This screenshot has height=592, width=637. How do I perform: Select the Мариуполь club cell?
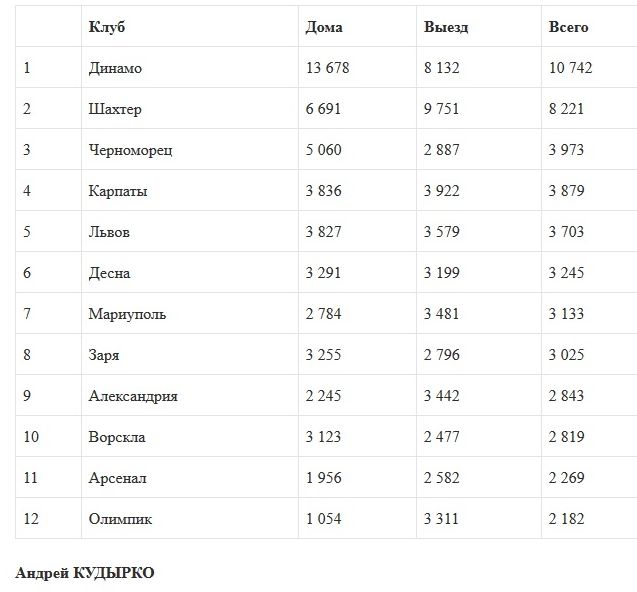pyautogui.click(x=127, y=314)
